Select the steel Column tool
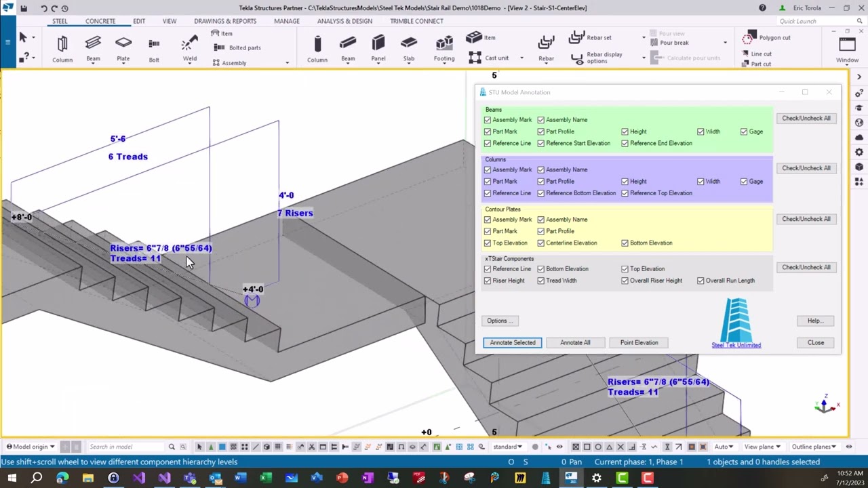Image resolution: width=868 pixels, height=488 pixels. [62, 49]
